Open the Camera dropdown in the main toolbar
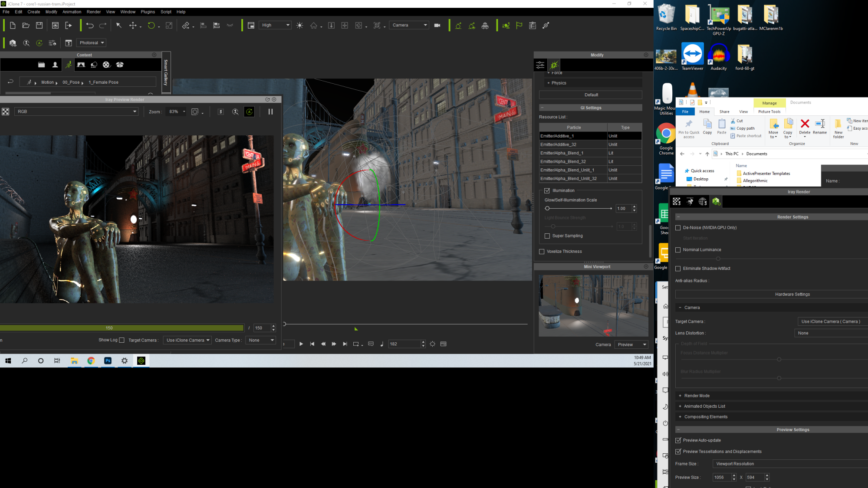868x488 pixels. (x=409, y=25)
